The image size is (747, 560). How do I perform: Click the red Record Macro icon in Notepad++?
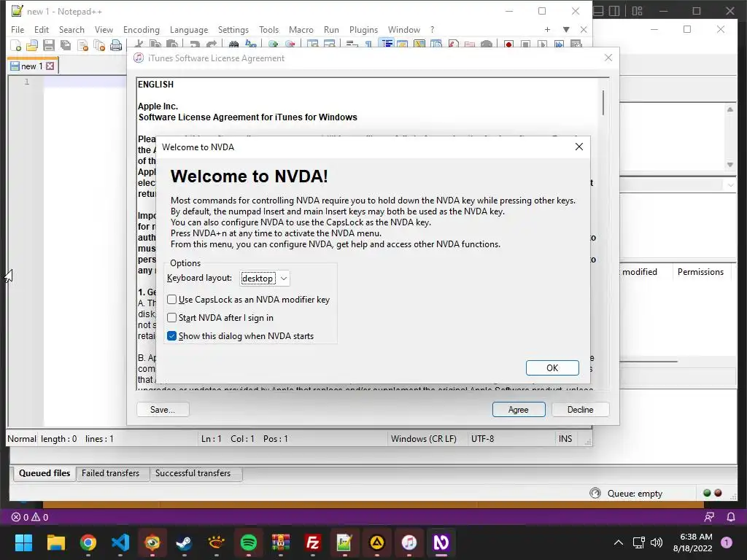508,44
